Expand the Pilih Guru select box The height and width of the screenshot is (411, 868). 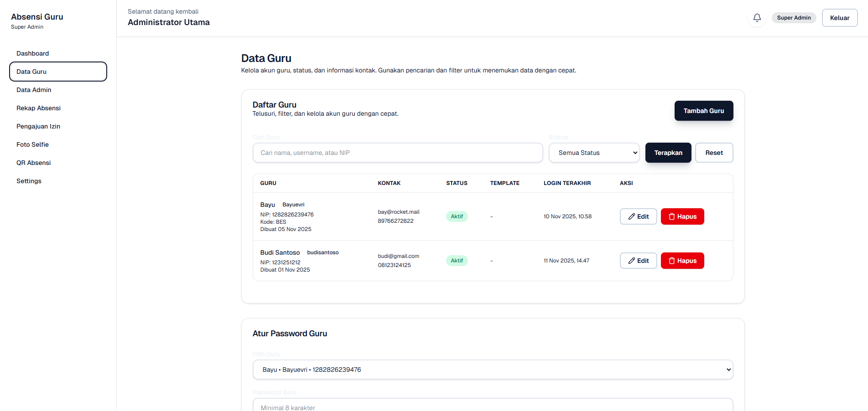pyautogui.click(x=493, y=370)
